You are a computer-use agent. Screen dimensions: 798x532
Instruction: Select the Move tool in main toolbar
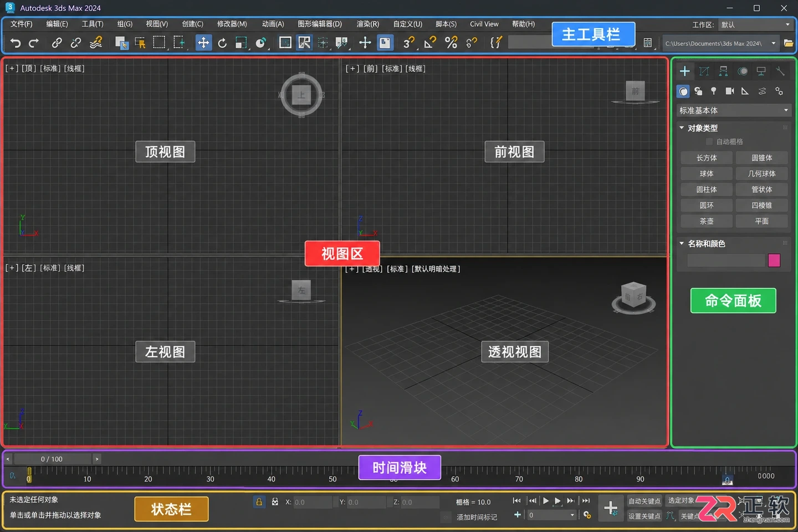[203, 43]
